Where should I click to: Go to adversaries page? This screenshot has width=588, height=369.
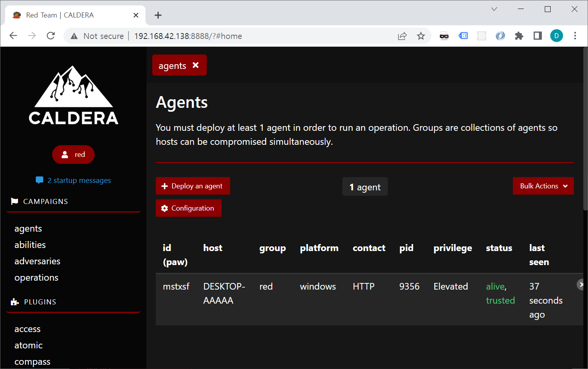tap(37, 261)
